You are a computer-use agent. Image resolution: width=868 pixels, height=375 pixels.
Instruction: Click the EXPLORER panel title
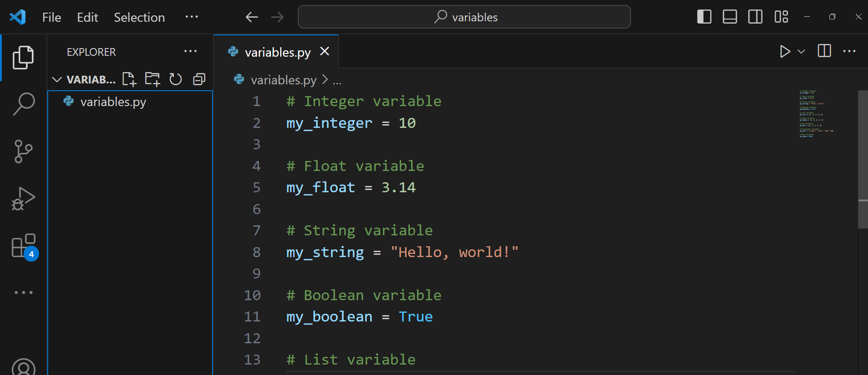point(91,52)
